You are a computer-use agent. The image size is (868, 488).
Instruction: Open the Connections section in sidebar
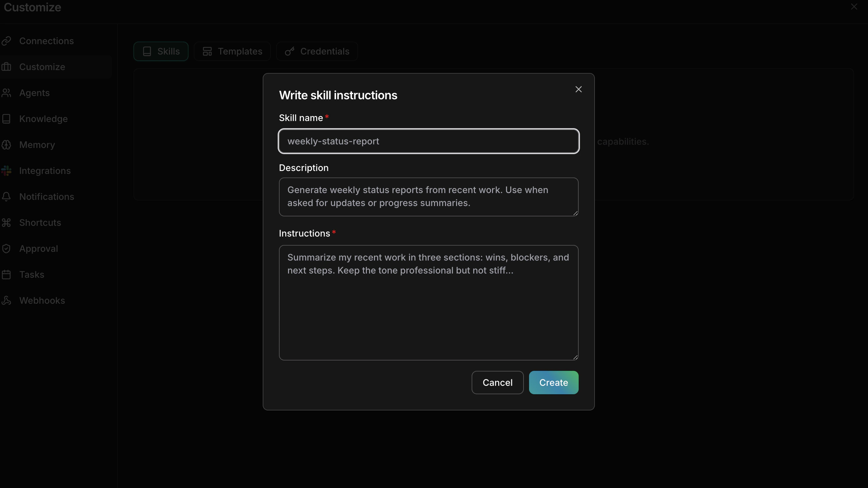point(46,41)
